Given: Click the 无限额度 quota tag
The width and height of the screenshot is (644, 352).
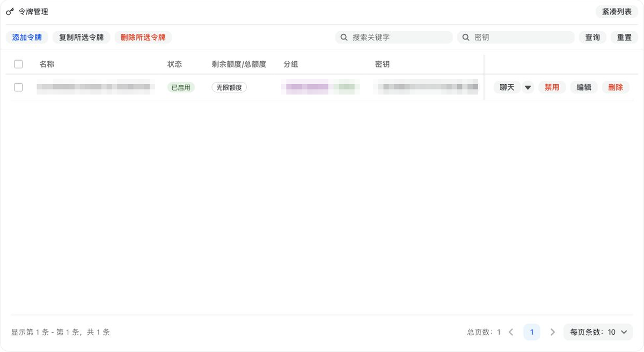Looking at the screenshot, I should pos(229,87).
